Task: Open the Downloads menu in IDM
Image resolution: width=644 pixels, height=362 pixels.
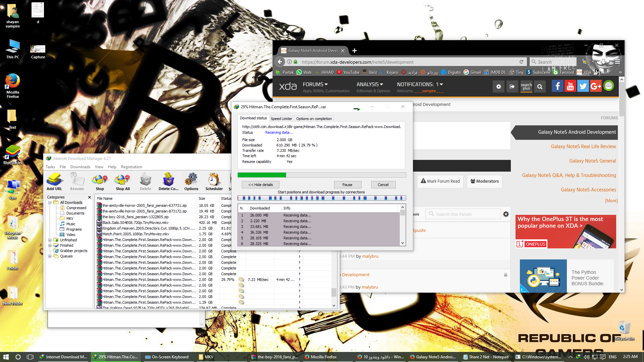Action: pyautogui.click(x=80, y=167)
